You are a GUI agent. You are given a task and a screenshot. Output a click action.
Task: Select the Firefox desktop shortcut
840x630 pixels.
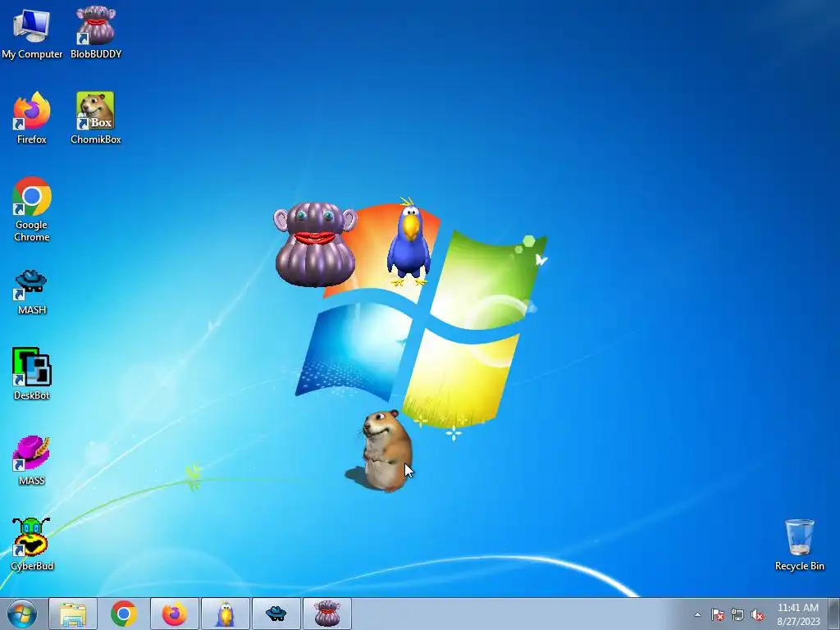click(32, 118)
